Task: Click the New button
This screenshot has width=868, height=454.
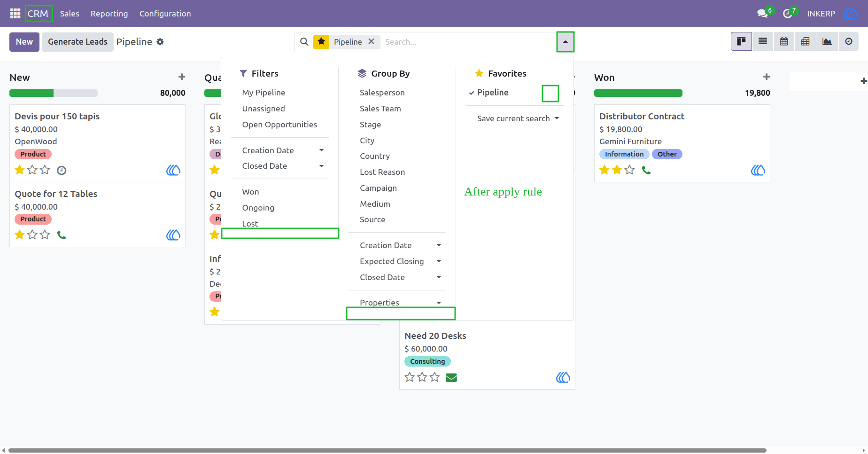Action: [24, 42]
